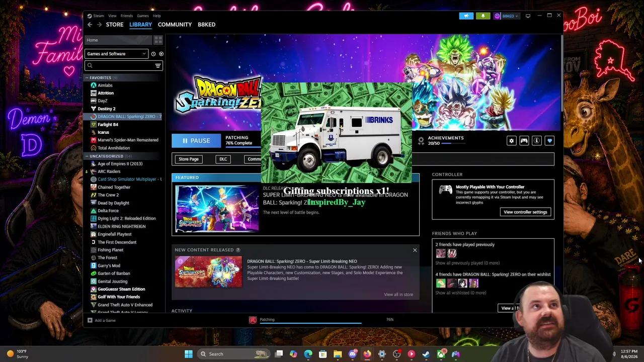The width and height of the screenshot is (644, 362).
Task: Launch Microsoft Edge from taskbar
Action: [308, 354]
